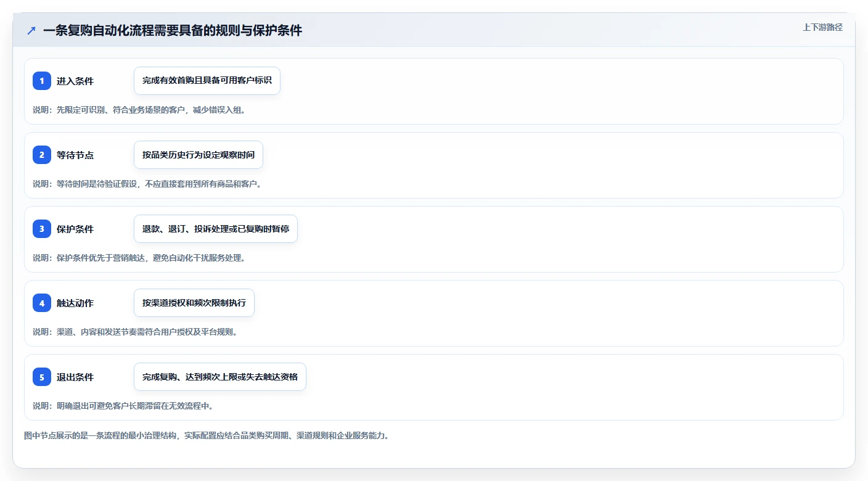Screen dimensions: 868x481
Task: Click the description starting 说明：明确退出可避免
Action: coord(123,406)
